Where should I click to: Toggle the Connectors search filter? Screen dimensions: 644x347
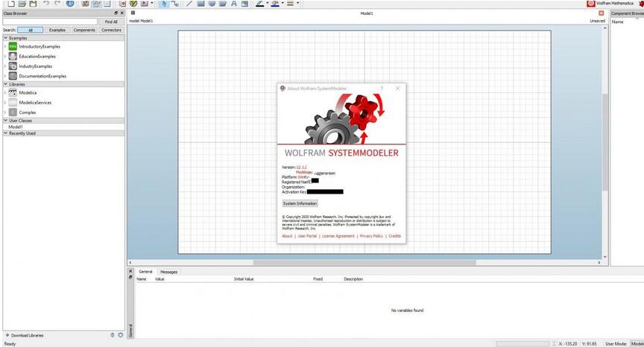point(111,30)
